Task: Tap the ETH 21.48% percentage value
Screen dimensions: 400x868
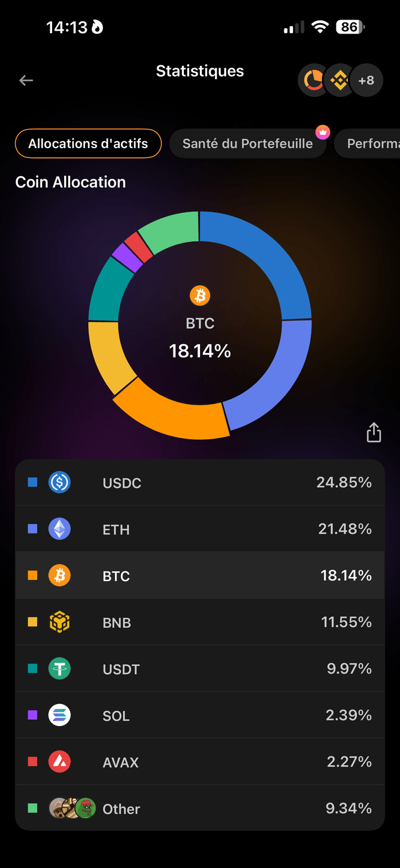Action: click(345, 529)
